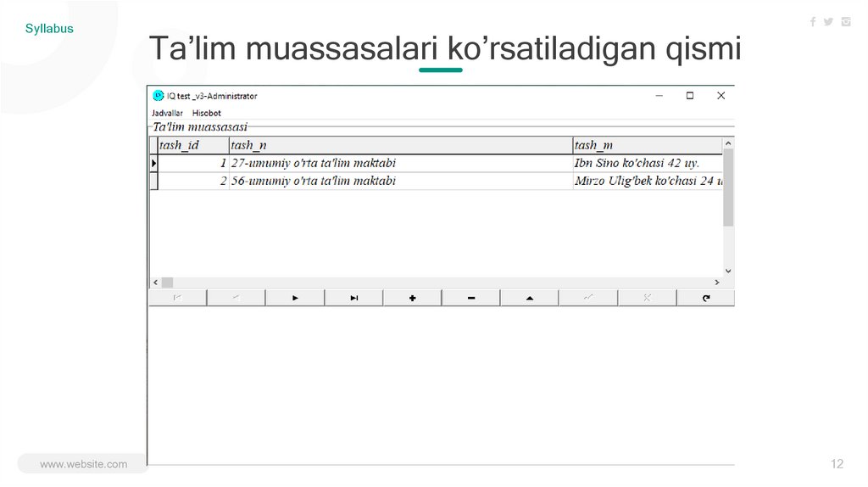Click the tash_n column header
Viewport: 868px width, 487px height.
pyautogui.click(x=401, y=145)
